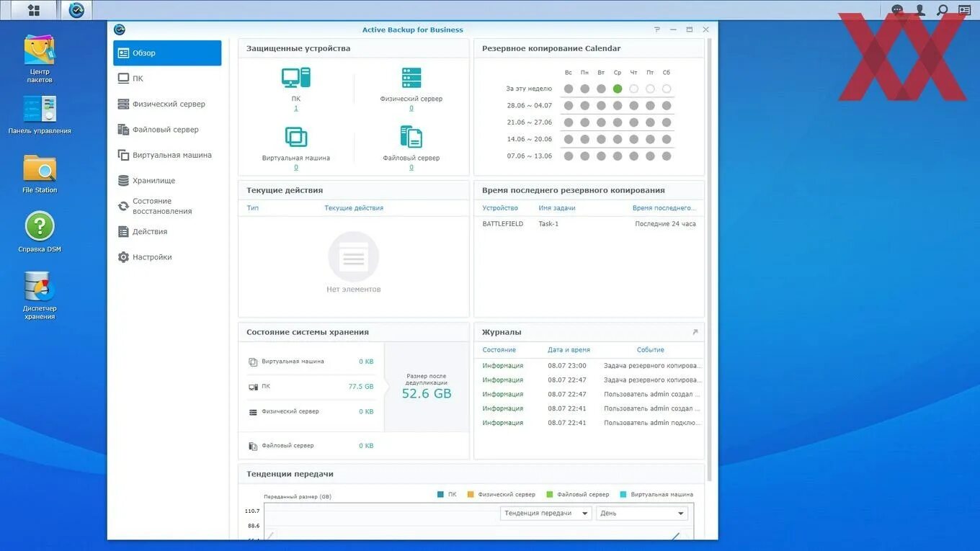Open the Тенденция передачи dropdown
Screen dimensions: 980x551
[x=545, y=513]
